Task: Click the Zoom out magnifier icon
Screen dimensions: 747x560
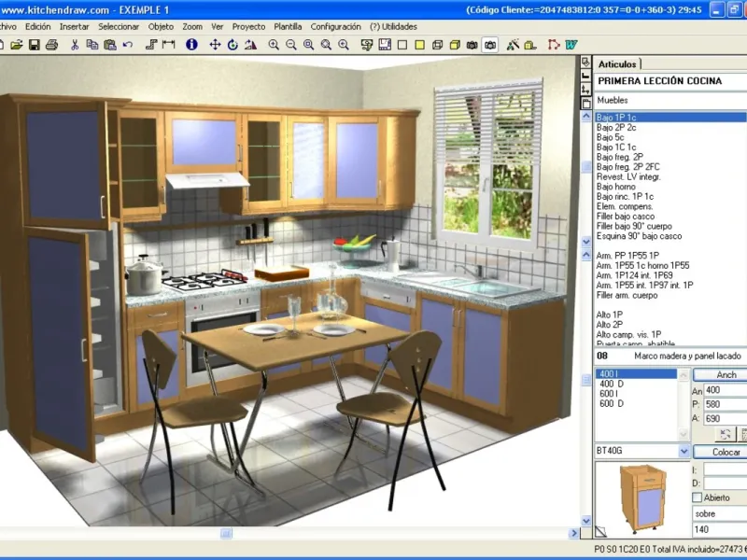Action: click(x=291, y=45)
